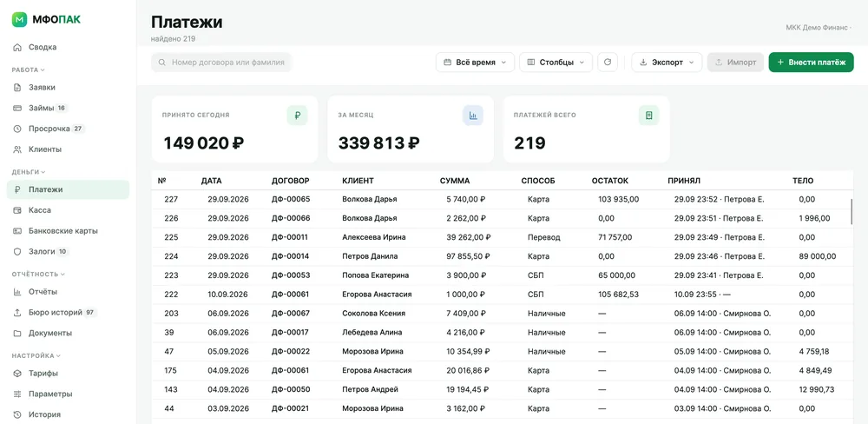
Task: Click the search field for contract or surname
Action: [x=221, y=62]
